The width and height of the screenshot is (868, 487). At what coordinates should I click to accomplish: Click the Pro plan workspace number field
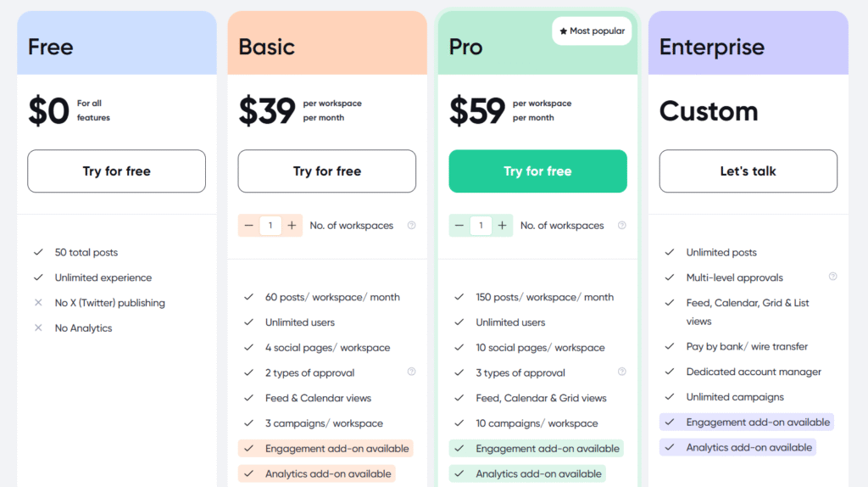click(x=481, y=226)
